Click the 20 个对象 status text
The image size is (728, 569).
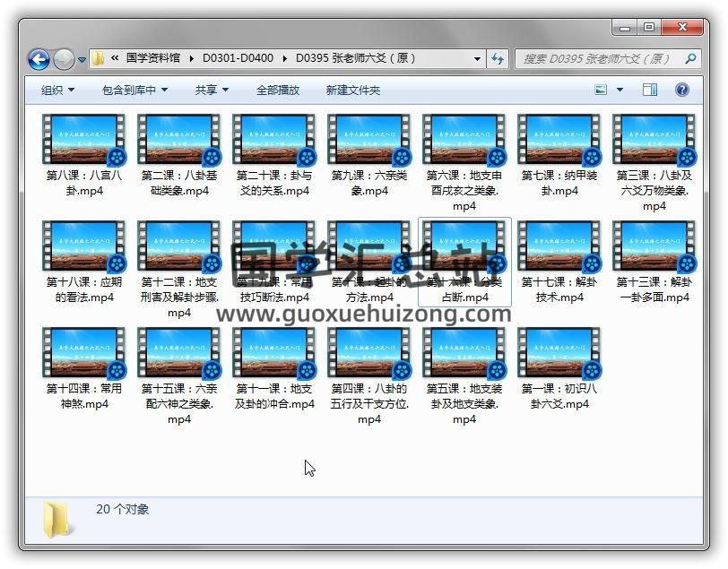[123, 509]
